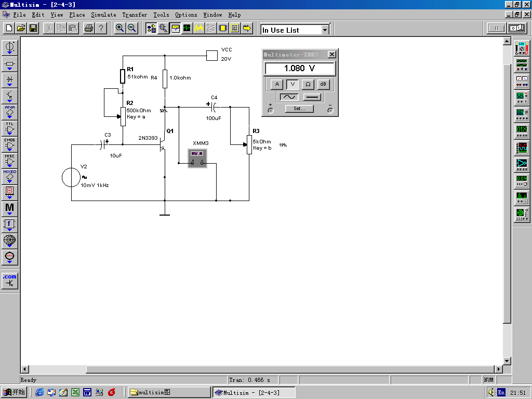The width and height of the screenshot is (532, 399).
Task: Toggle the Instruments design bar button
Action: (x=176, y=28)
